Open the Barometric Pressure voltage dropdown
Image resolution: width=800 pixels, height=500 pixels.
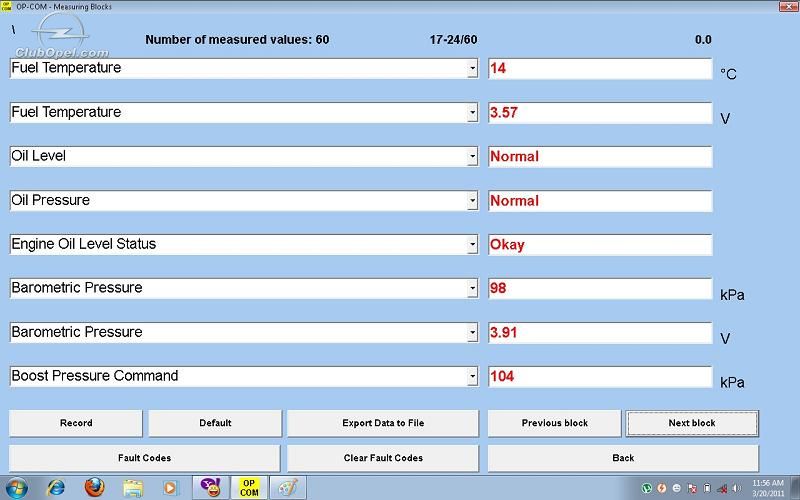click(472, 332)
